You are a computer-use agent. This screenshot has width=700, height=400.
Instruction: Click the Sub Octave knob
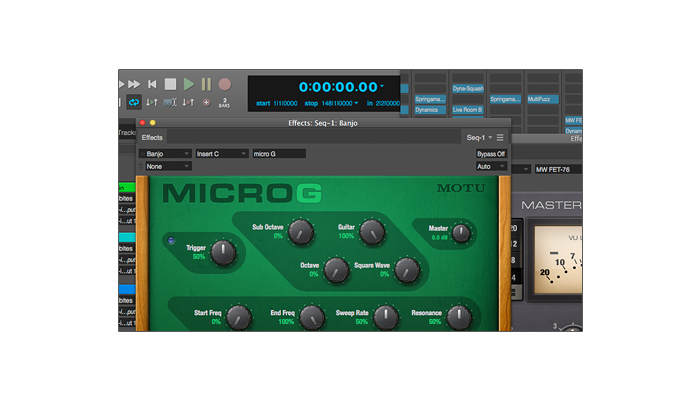click(300, 232)
